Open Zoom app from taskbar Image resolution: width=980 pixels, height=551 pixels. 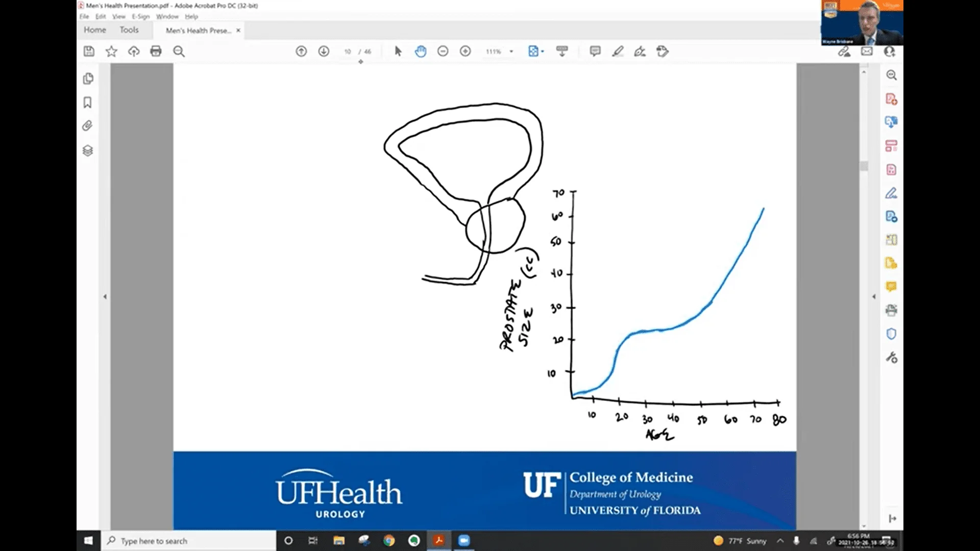coord(463,540)
